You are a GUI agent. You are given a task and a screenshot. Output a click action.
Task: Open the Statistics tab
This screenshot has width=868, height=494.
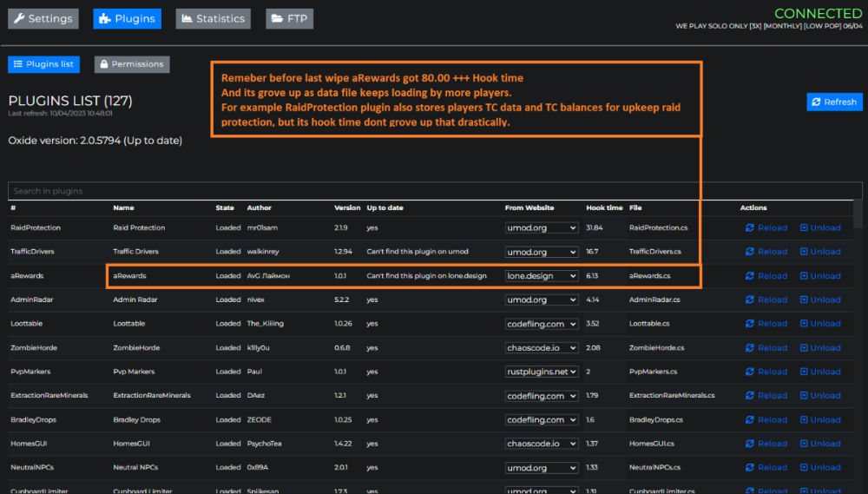[213, 18]
